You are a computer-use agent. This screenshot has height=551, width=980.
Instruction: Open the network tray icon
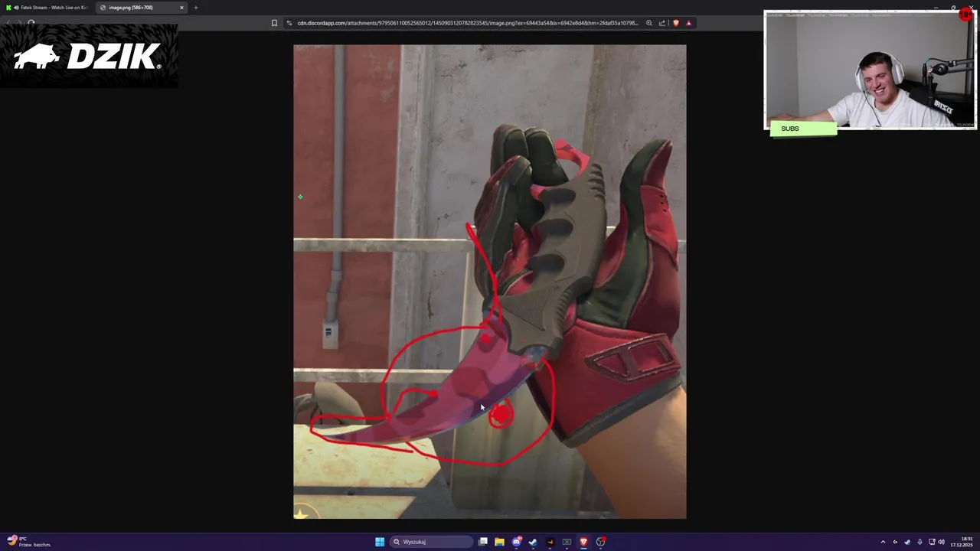click(932, 542)
